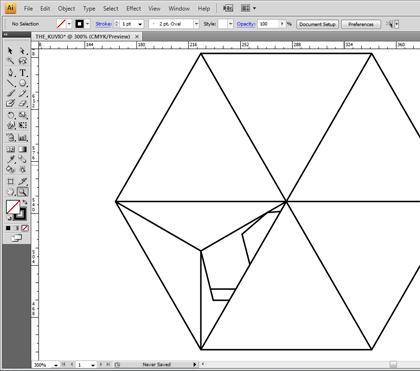
Task: Open the Object menu
Action: click(66, 9)
